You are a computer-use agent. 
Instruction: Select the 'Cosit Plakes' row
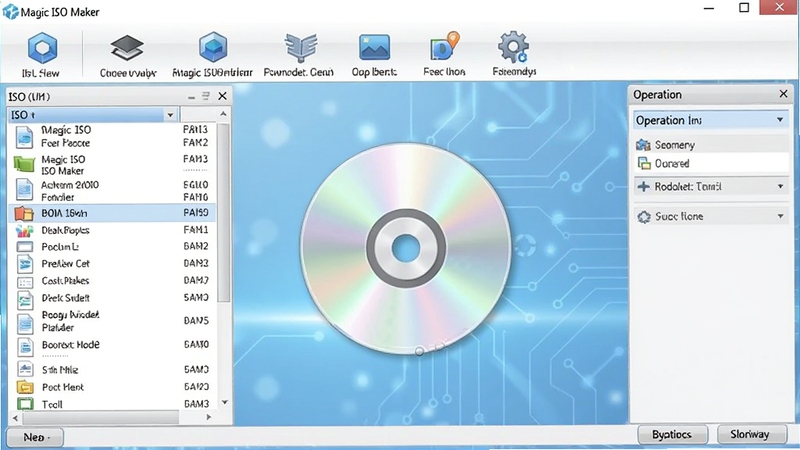[112, 281]
